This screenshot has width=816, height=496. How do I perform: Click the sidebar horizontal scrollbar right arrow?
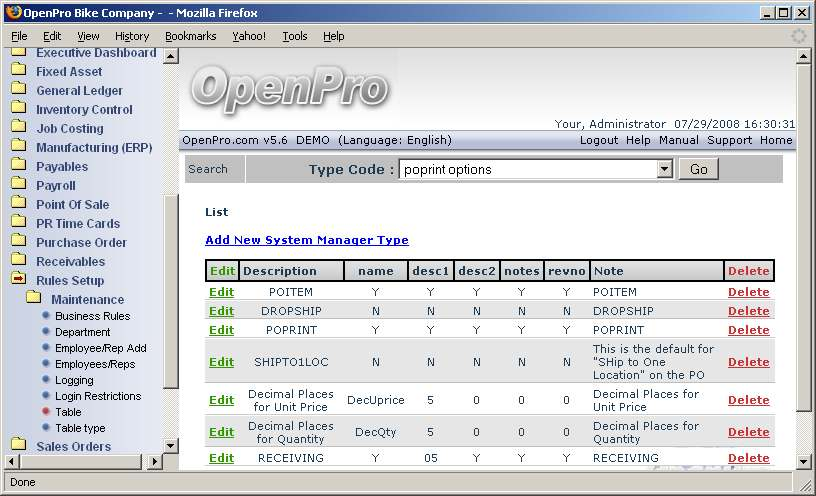tap(155, 462)
